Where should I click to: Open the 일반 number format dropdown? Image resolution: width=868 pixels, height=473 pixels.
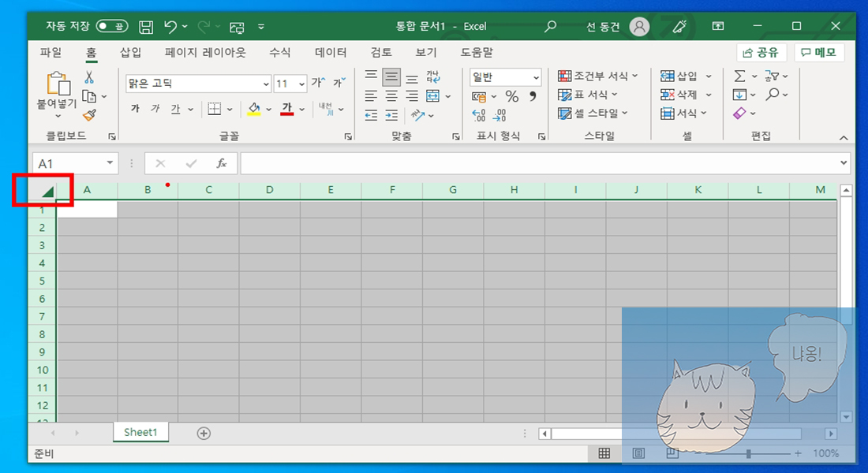(536, 77)
